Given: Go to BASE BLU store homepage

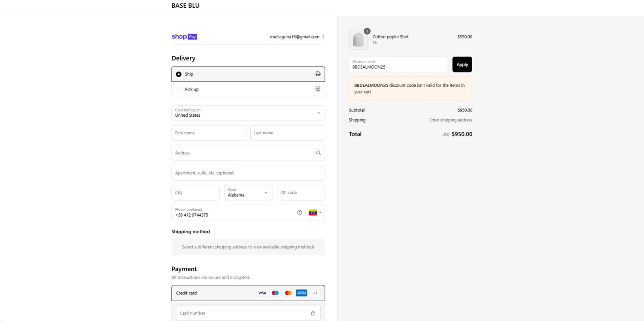Looking at the screenshot, I should (185, 6).
